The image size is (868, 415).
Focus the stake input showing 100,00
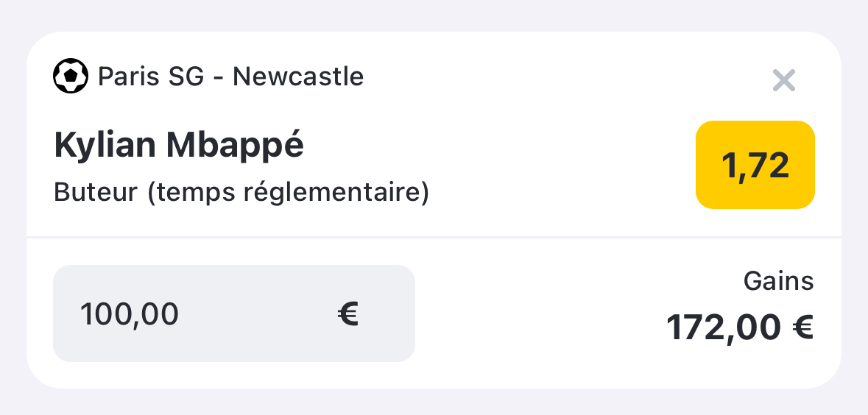[234, 313]
